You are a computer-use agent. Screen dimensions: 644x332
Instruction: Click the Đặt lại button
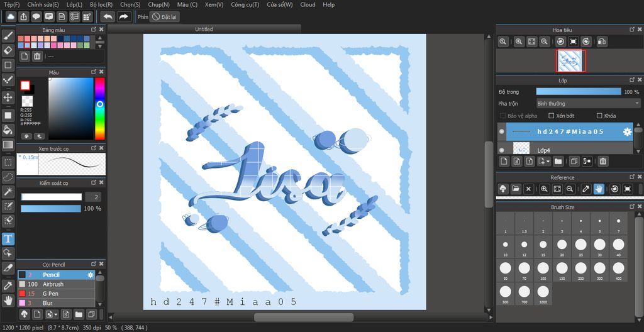coord(164,17)
